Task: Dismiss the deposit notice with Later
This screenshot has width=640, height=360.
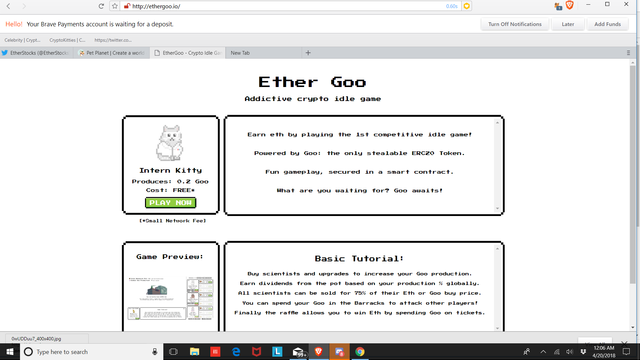Action: (568, 24)
